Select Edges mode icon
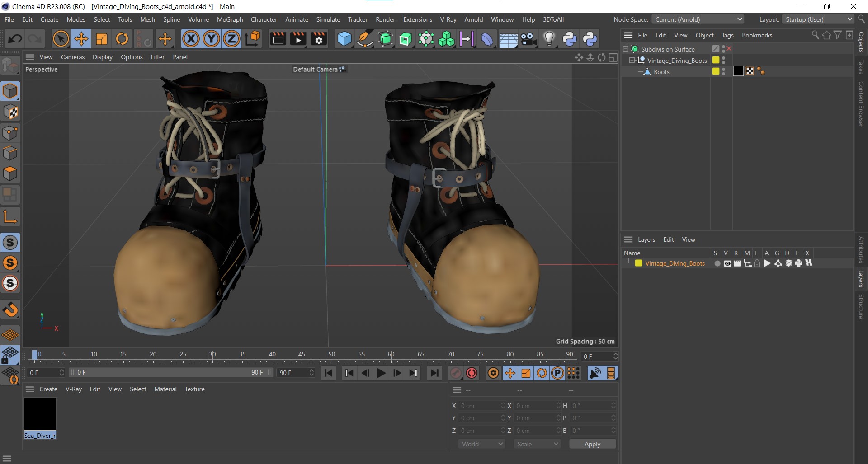The height and width of the screenshot is (464, 868). click(x=10, y=153)
